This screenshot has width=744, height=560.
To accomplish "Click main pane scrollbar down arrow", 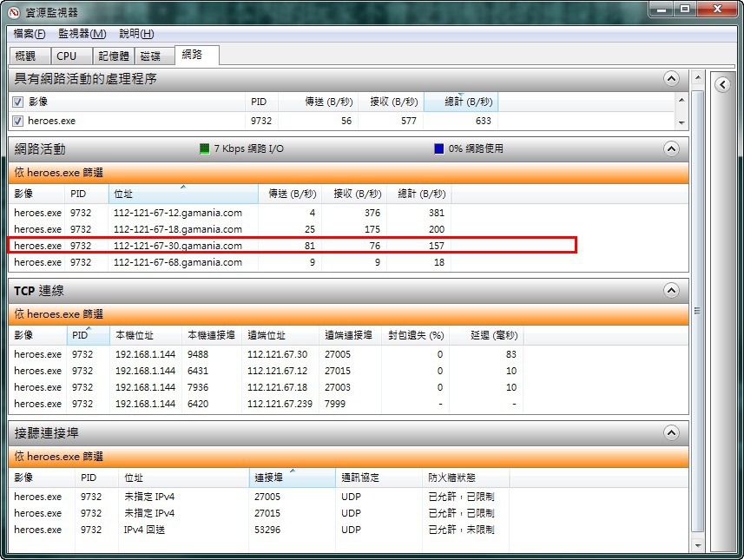I will click(x=697, y=546).
